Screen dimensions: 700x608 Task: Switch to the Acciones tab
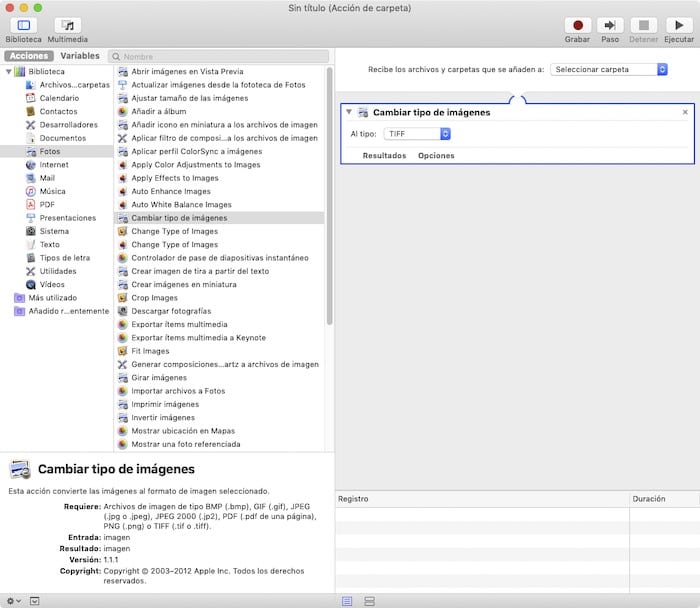click(28, 57)
